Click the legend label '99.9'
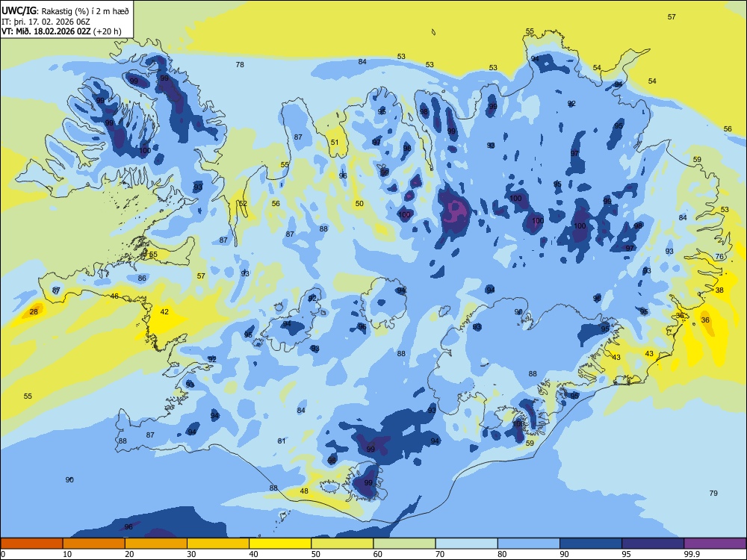 pyautogui.click(x=692, y=554)
